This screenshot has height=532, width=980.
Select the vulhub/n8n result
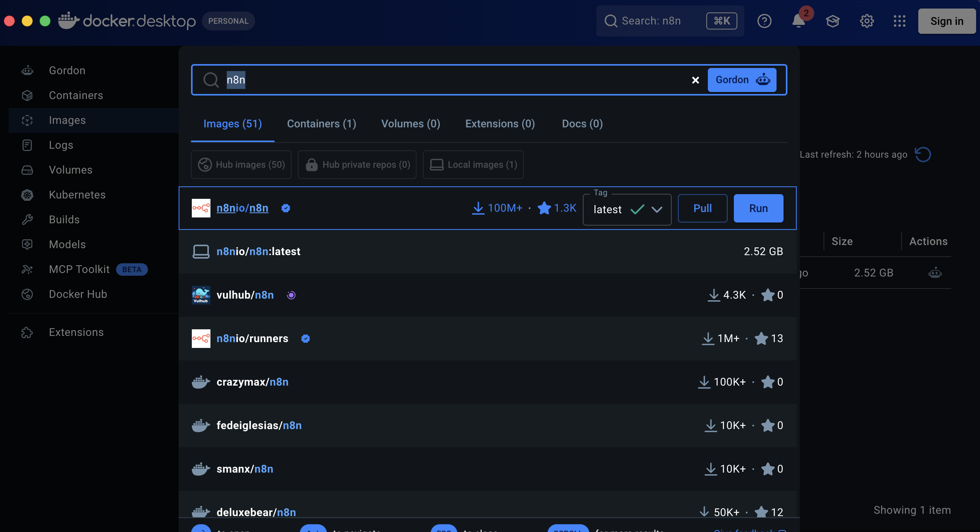point(488,295)
